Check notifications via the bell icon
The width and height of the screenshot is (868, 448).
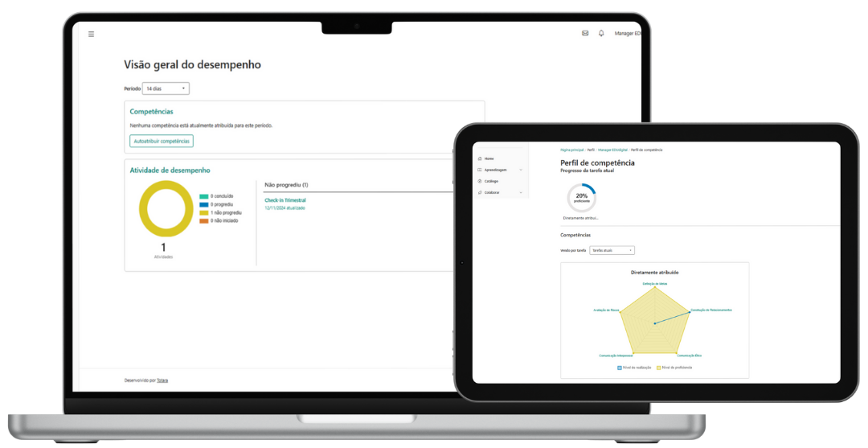click(601, 34)
